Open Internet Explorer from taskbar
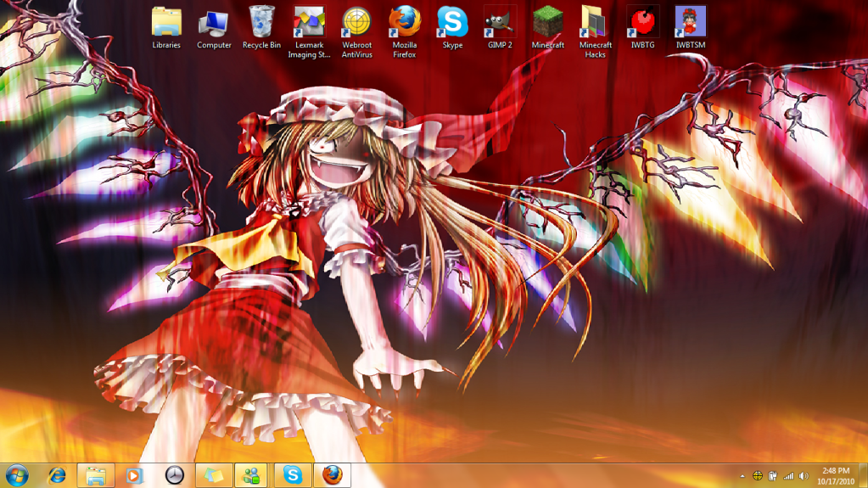868x488 pixels. (57, 475)
